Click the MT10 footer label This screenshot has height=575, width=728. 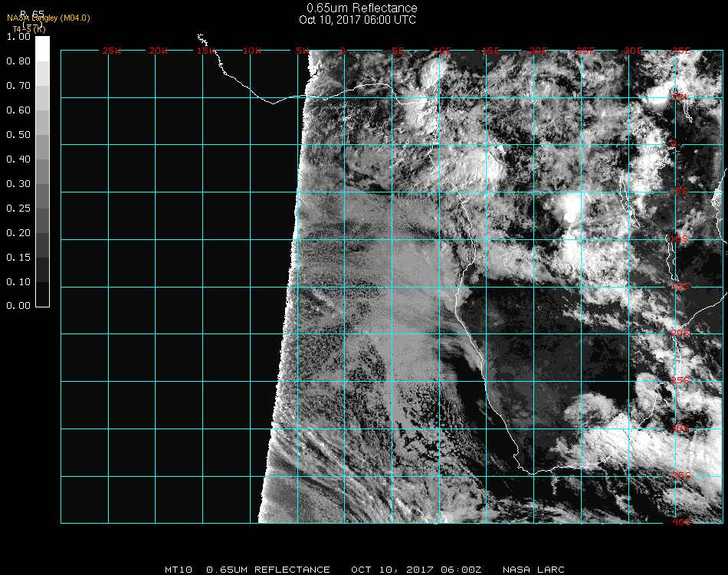(x=179, y=570)
